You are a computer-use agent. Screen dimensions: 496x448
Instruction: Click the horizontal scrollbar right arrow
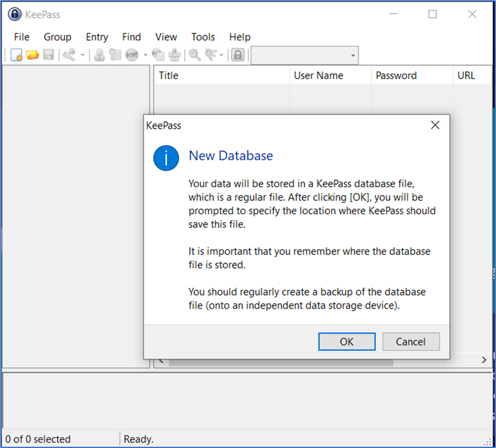pos(484,360)
